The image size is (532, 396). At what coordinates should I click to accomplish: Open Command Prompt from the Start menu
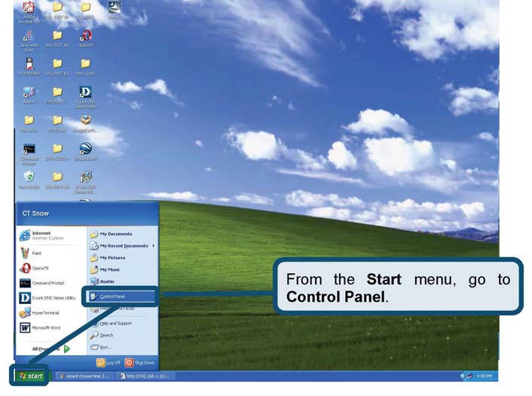coord(42,283)
